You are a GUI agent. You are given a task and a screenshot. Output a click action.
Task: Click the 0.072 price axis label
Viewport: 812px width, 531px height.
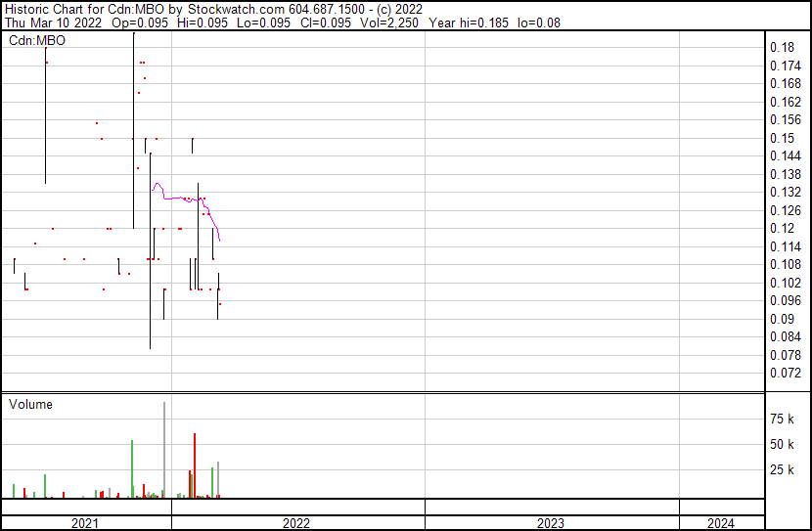(785, 374)
